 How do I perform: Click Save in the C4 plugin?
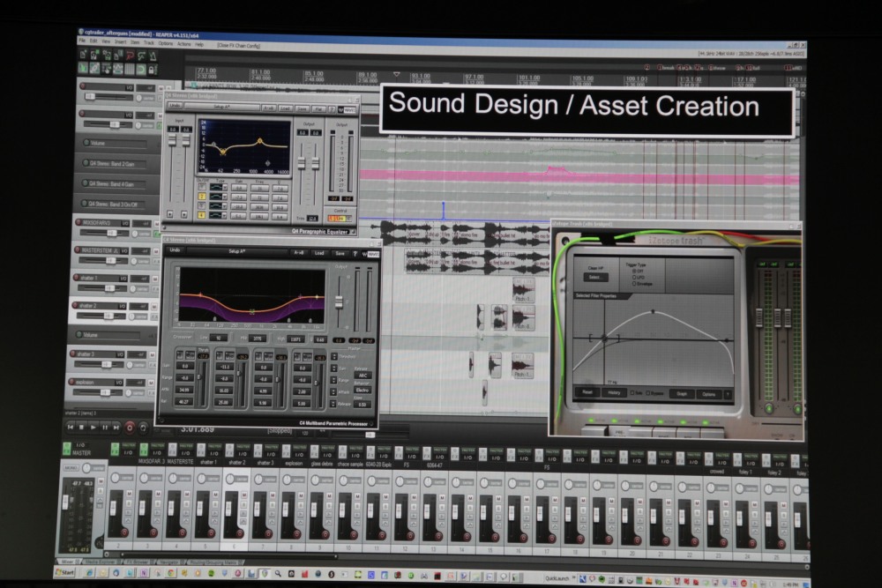coord(340,254)
